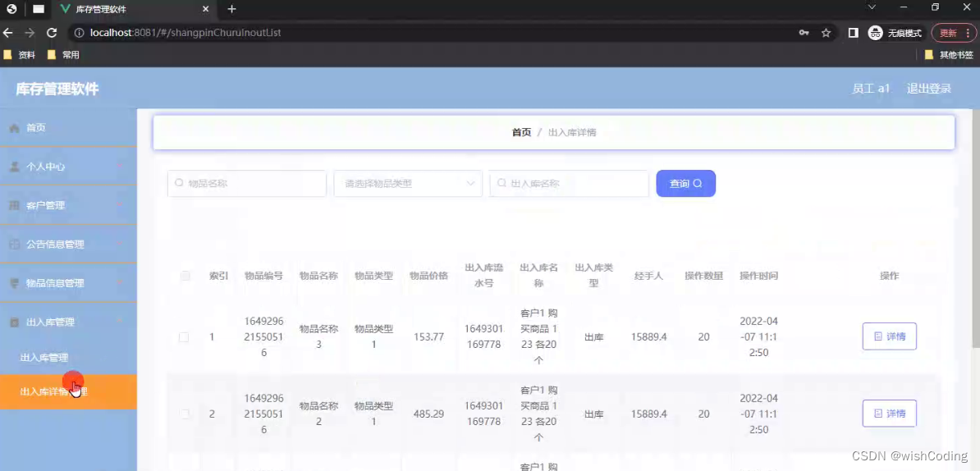Open 详情 for row 1
The height and width of the screenshot is (471, 980).
coord(890,336)
